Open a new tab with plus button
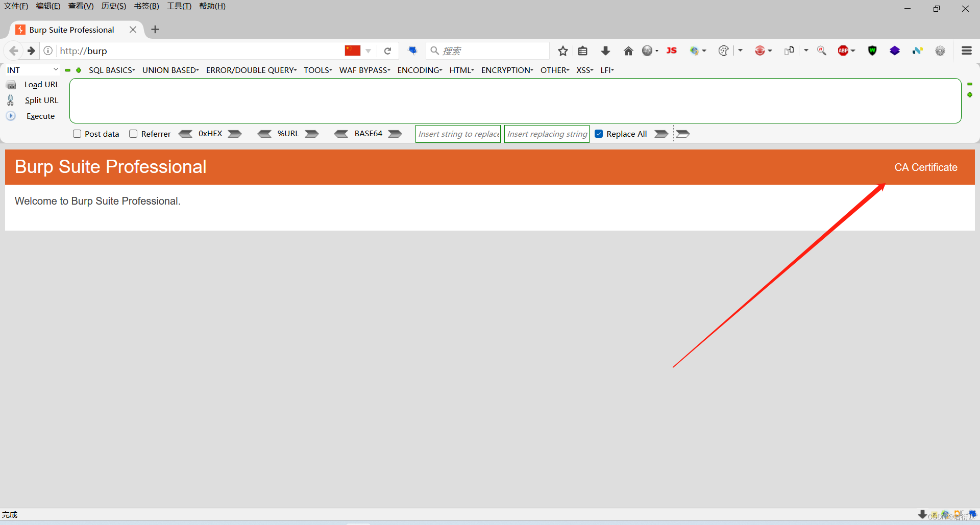This screenshot has height=525, width=980. tap(155, 30)
